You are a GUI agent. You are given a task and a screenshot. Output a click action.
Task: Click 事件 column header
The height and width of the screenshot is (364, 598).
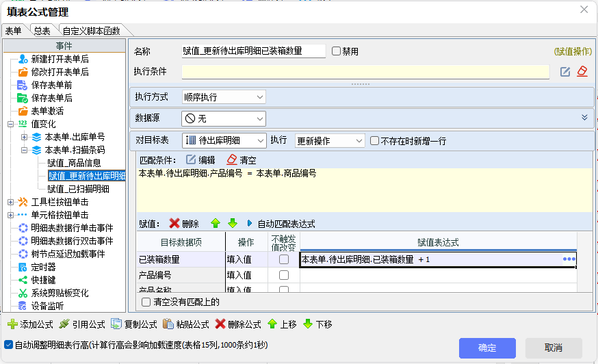coord(64,46)
